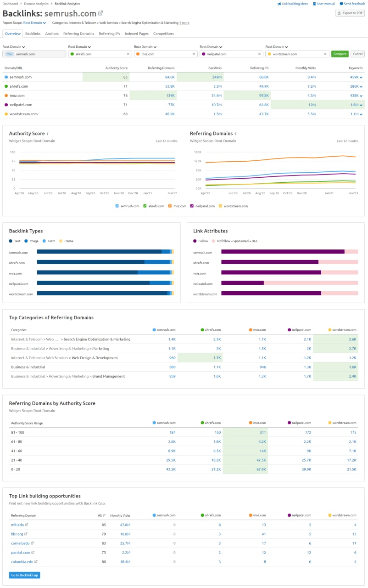
Task: Remove ahrefs.com from the comparison fields
Action: coord(128,54)
